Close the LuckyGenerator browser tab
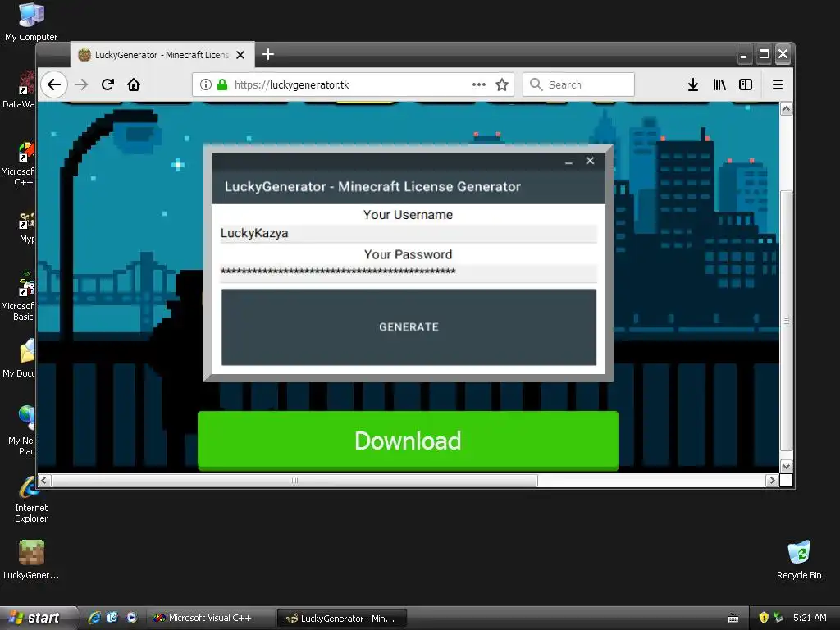840x630 pixels. [240, 55]
